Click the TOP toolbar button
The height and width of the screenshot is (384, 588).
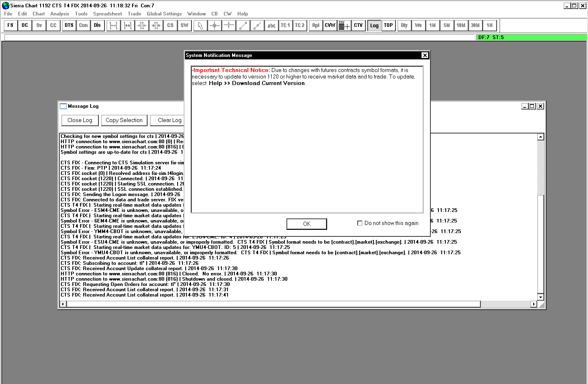pyautogui.click(x=388, y=25)
